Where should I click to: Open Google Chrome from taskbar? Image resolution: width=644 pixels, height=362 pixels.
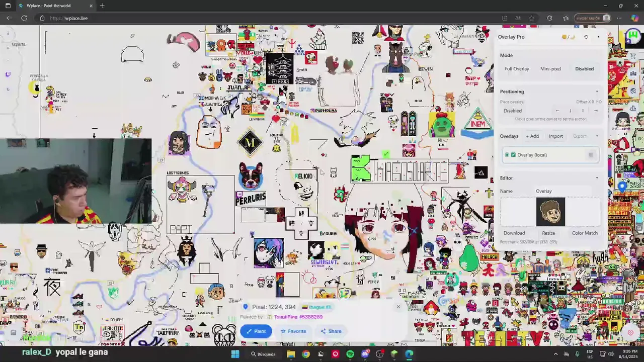pyautogui.click(x=306, y=354)
